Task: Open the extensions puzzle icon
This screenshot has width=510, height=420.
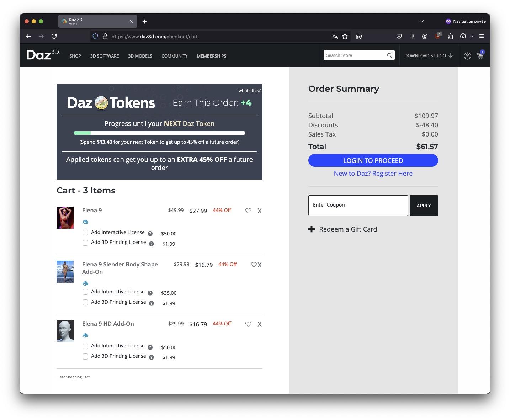Action: (450, 36)
